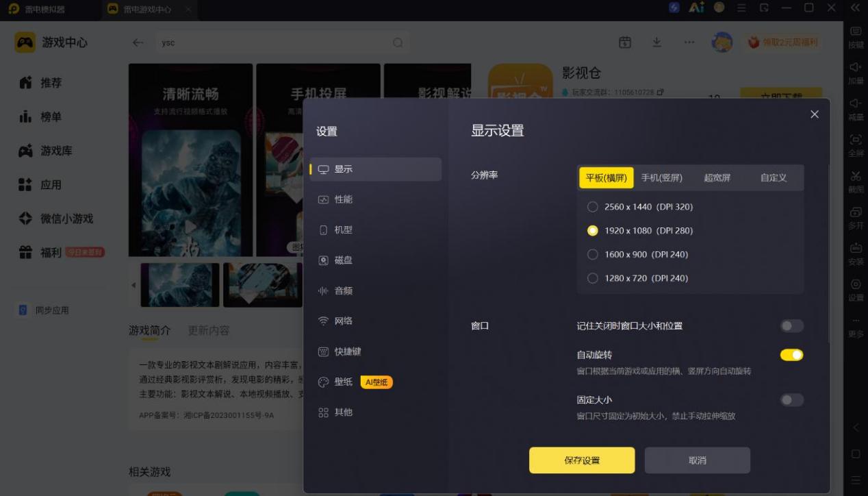Open 更多 tools in right toolbar

click(856, 327)
